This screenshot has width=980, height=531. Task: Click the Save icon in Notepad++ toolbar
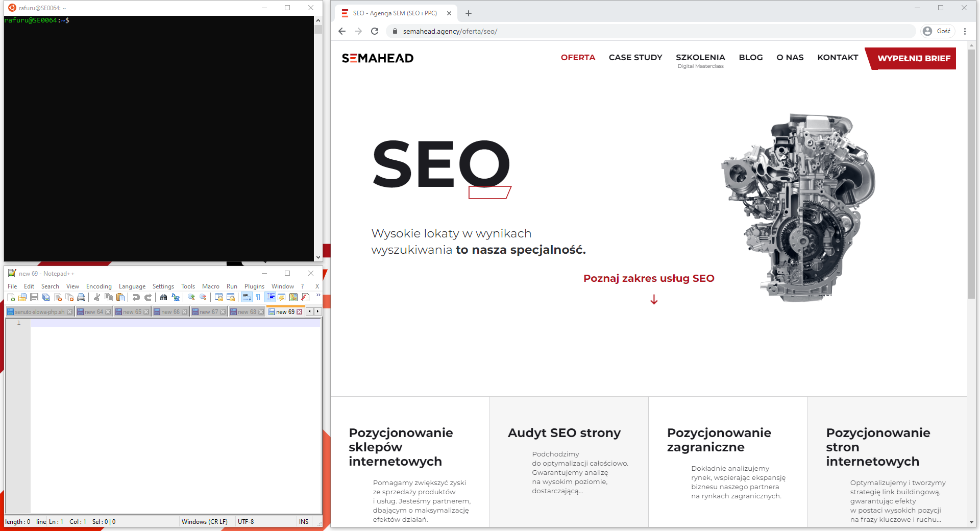34,297
